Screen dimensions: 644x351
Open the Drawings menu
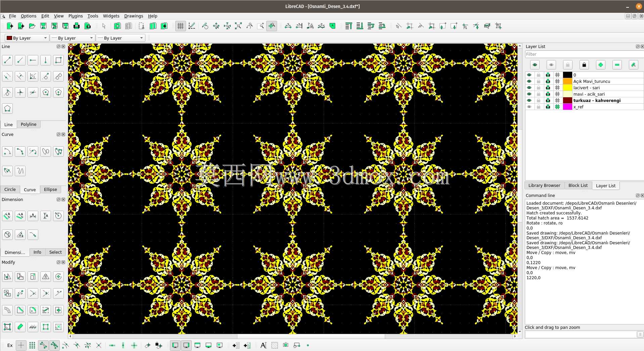134,16
